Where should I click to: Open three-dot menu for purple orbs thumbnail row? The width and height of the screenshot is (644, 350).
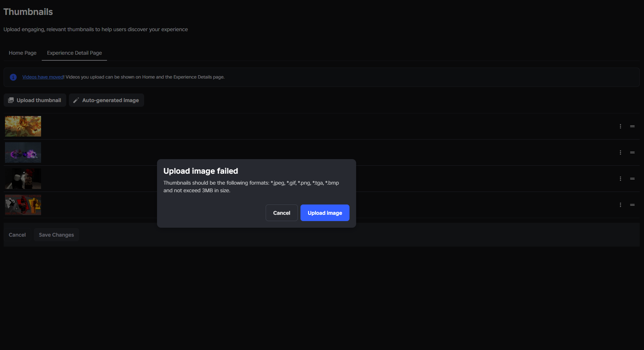click(620, 152)
